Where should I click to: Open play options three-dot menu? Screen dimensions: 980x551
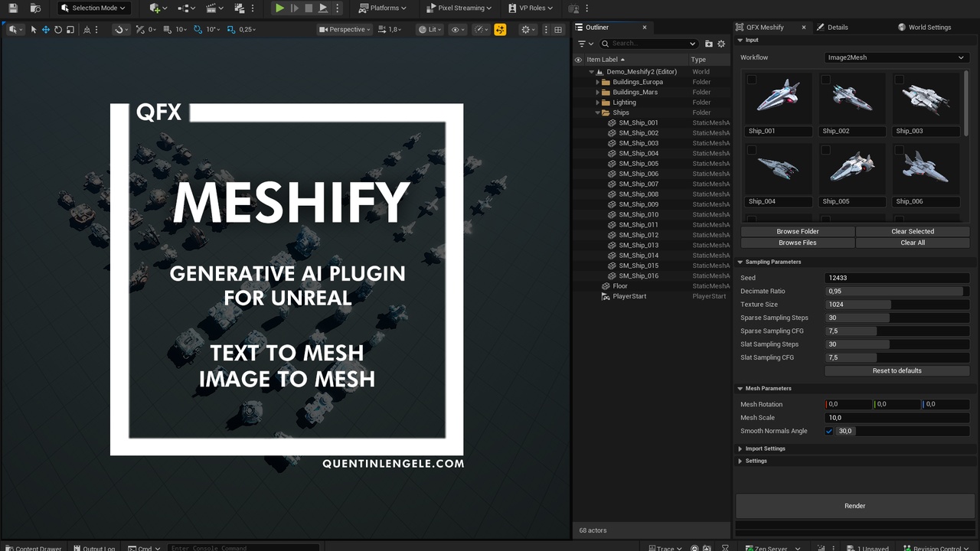pyautogui.click(x=337, y=8)
